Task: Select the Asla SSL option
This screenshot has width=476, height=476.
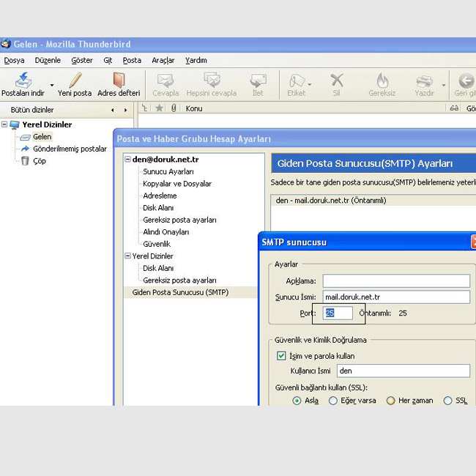Action: tap(297, 401)
